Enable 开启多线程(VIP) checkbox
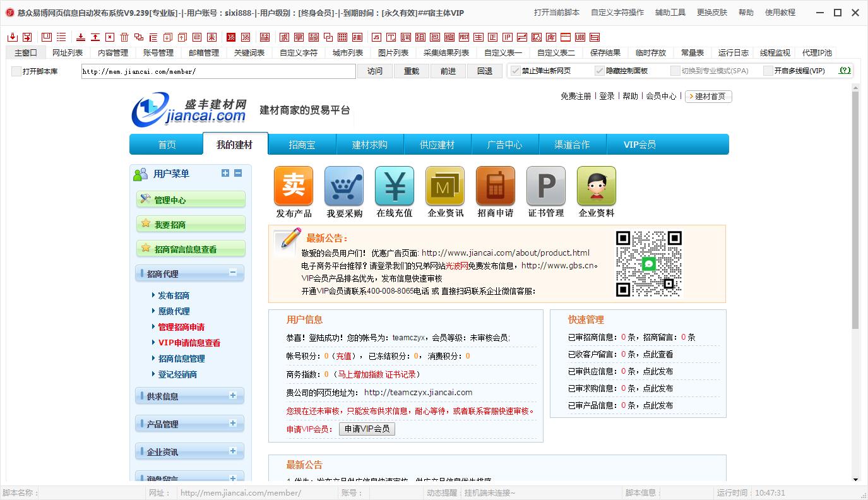 tap(768, 71)
